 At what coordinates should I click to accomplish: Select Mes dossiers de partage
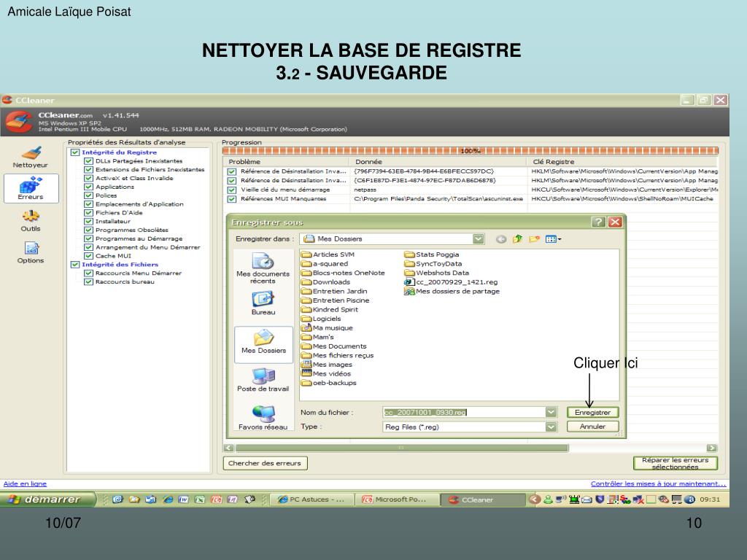tap(452, 291)
